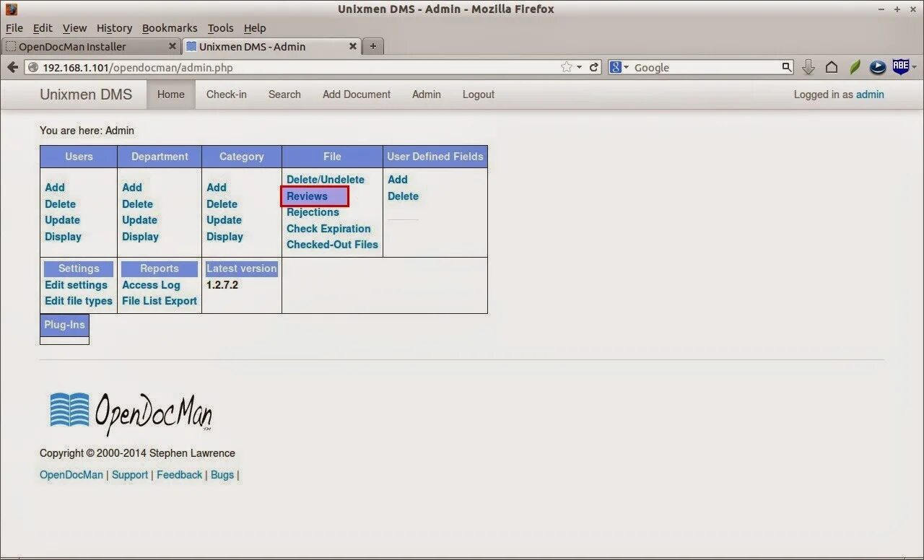
Task: Click Delete under Users
Action: [60, 204]
